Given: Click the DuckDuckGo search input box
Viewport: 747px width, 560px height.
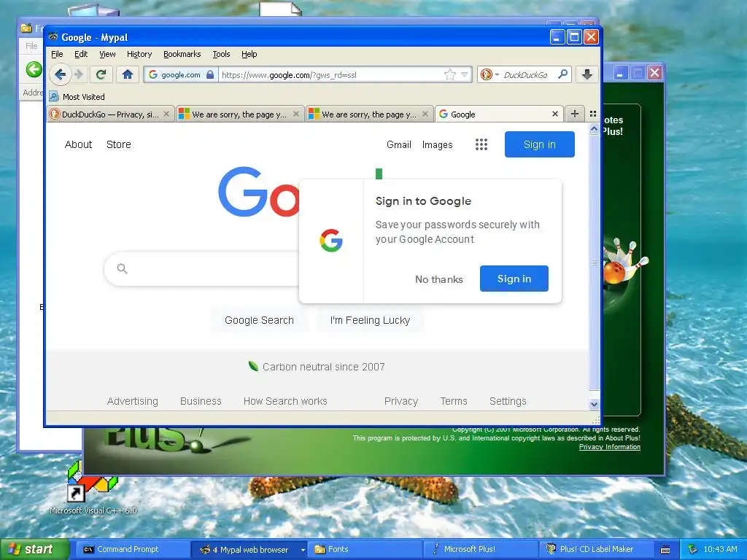Looking at the screenshot, I should click(x=527, y=75).
